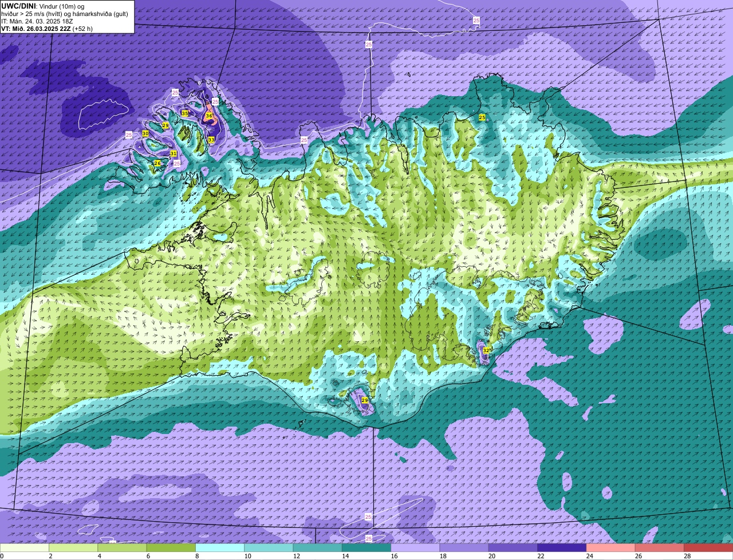Click the yellow 33 gust label
Viewport: 733px width, 560px height.
tap(211, 140)
